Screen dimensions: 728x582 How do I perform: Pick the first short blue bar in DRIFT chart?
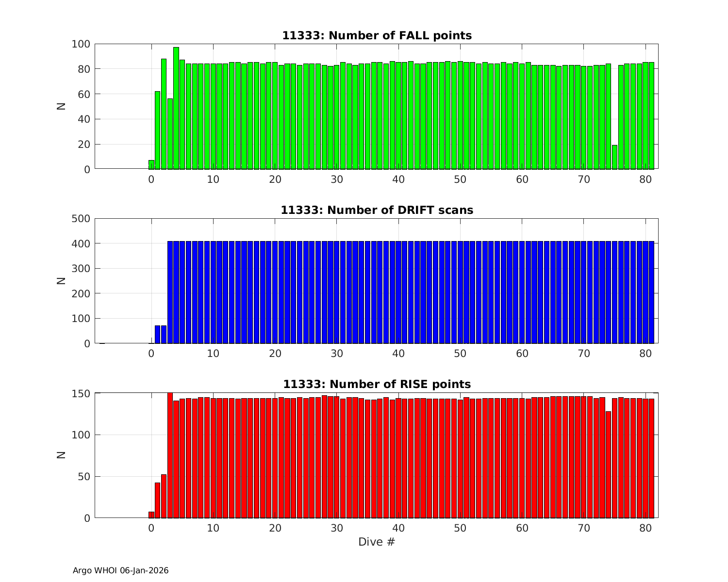[x=158, y=335]
